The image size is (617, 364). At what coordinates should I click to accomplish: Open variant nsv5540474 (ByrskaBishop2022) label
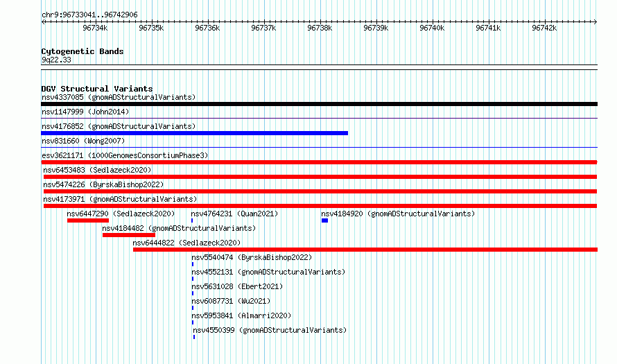[x=252, y=257]
